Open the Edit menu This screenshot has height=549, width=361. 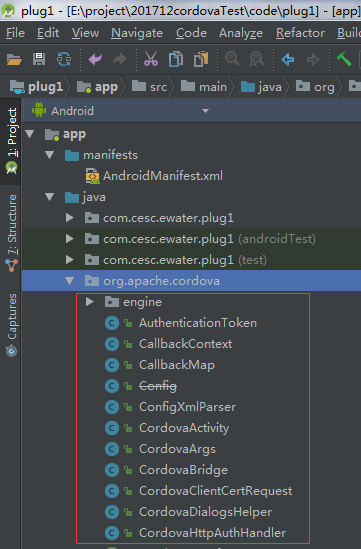(x=48, y=33)
